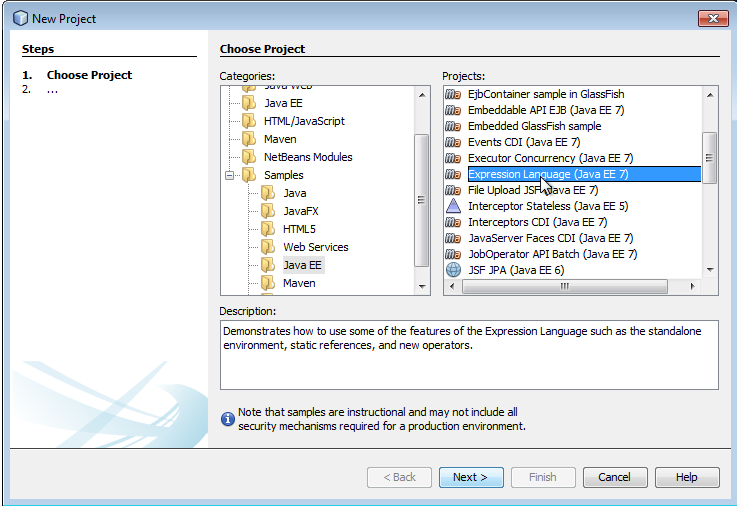Open Help for the wizard
Image resolution: width=737 pixels, height=506 pixels.
coord(687,477)
